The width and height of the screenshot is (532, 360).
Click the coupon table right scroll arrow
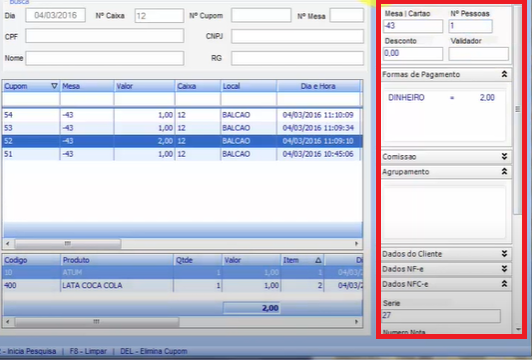click(357, 243)
